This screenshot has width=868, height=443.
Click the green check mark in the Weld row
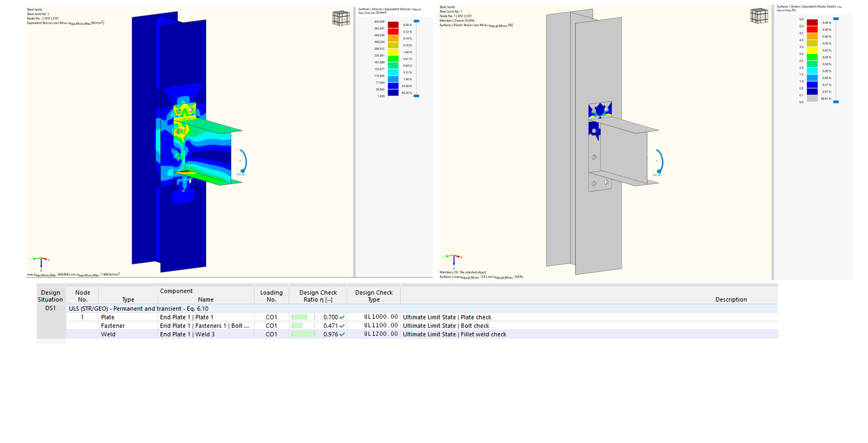342,334
